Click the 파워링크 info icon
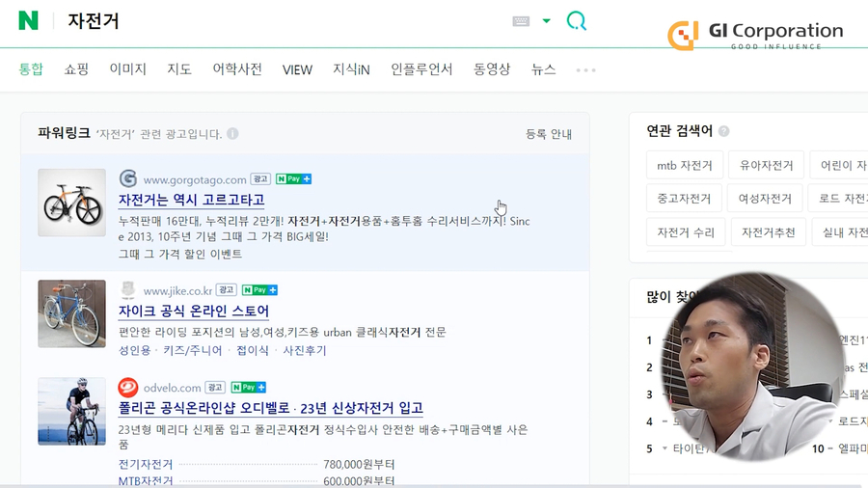The image size is (868, 488). tap(232, 133)
